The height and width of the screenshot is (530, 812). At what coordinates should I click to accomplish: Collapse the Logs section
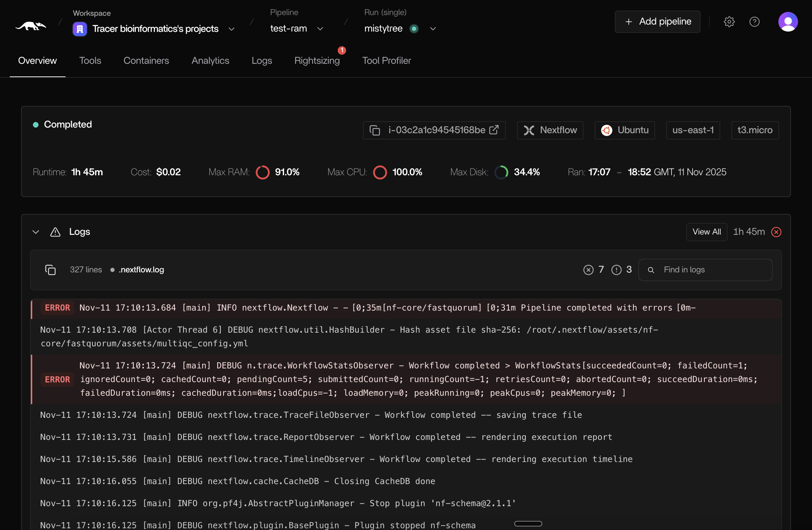(35, 232)
